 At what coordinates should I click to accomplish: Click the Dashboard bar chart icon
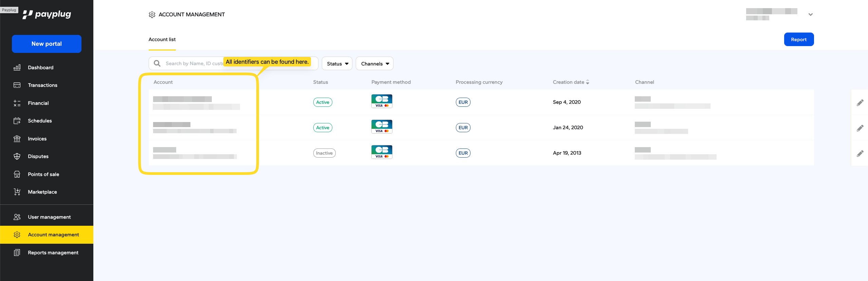(x=17, y=67)
